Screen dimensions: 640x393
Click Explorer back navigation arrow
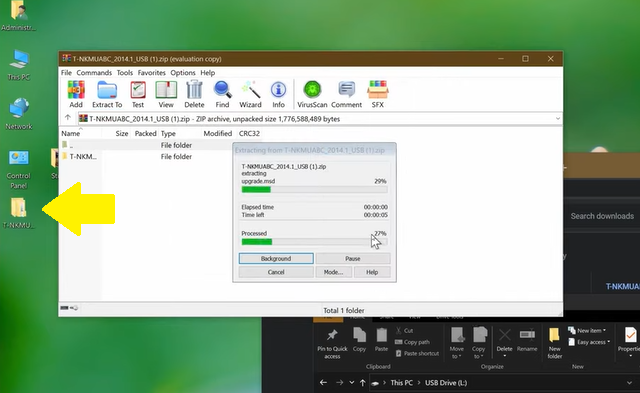(323, 383)
